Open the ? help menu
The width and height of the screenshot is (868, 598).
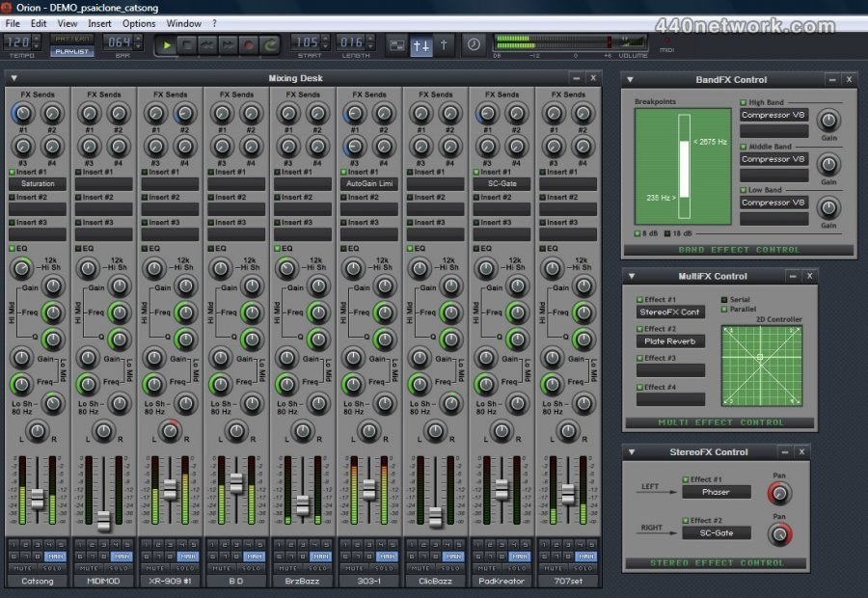tap(214, 23)
